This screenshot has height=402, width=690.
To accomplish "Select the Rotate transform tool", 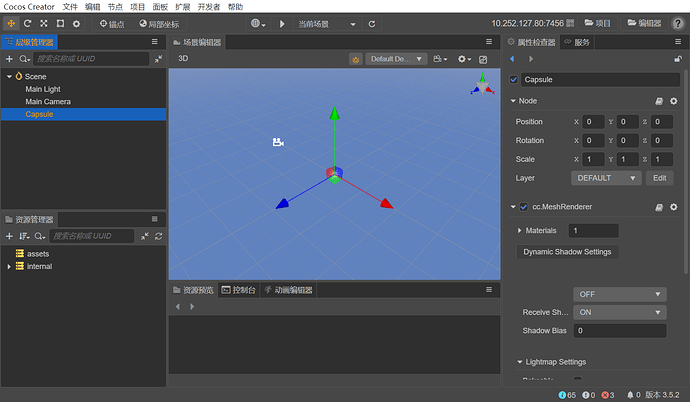I will point(27,24).
